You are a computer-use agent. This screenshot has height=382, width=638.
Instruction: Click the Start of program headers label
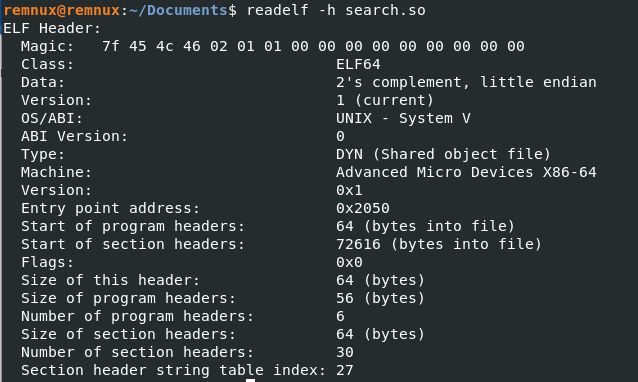tap(133, 226)
